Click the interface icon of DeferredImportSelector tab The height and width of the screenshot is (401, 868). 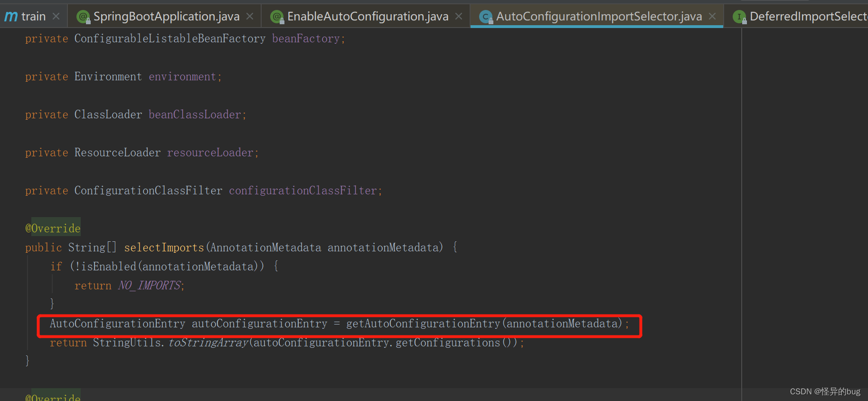(739, 17)
